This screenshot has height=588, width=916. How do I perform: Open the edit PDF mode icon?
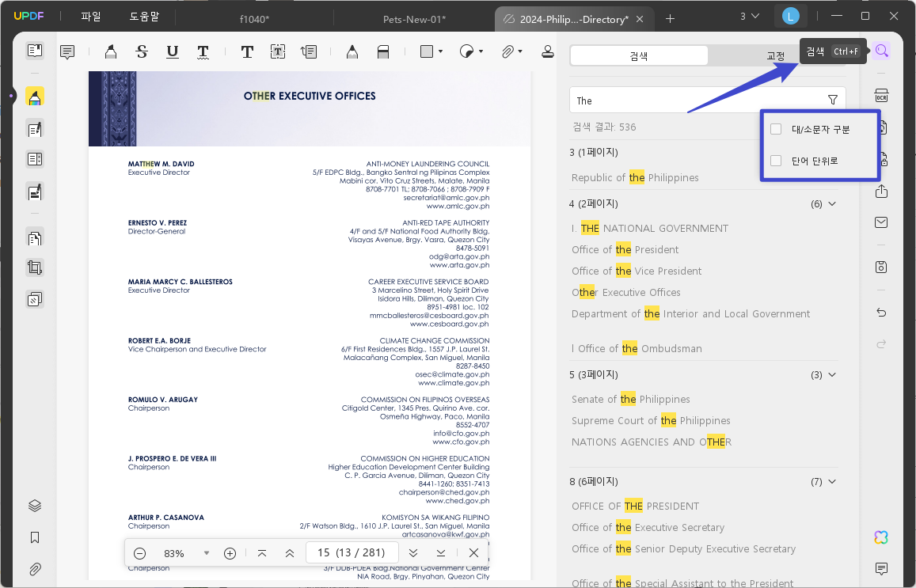[x=35, y=129]
